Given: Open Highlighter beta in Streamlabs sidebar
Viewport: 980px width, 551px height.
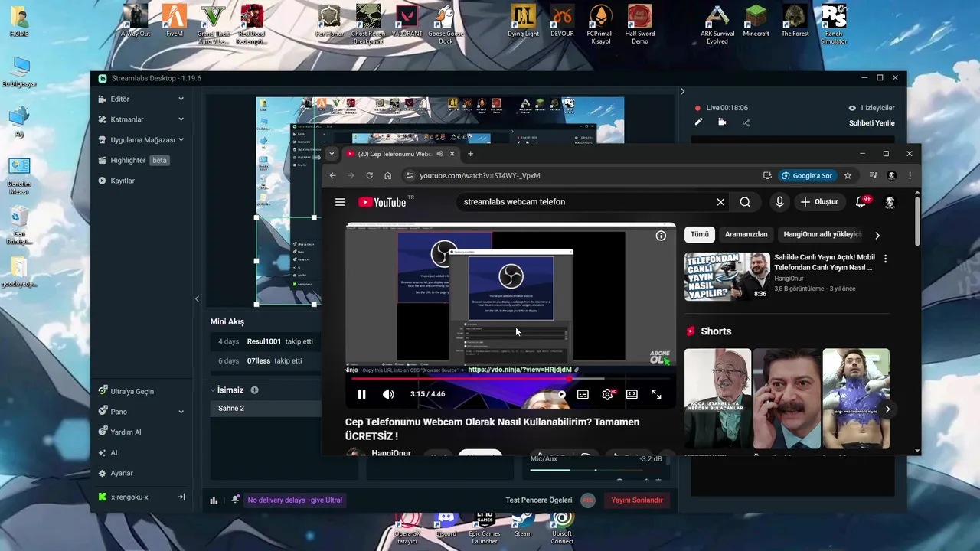Looking at the screenshot, I should pyautogui.click(x=141, y=160).
